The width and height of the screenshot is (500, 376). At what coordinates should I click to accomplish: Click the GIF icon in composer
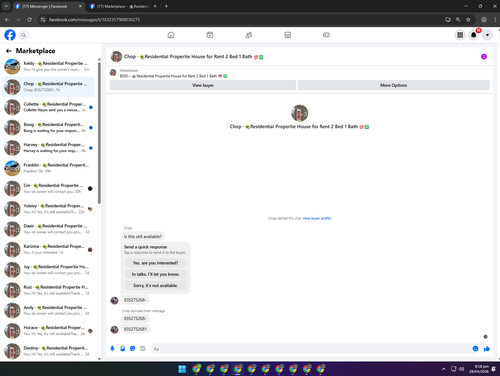coord(143,348)
